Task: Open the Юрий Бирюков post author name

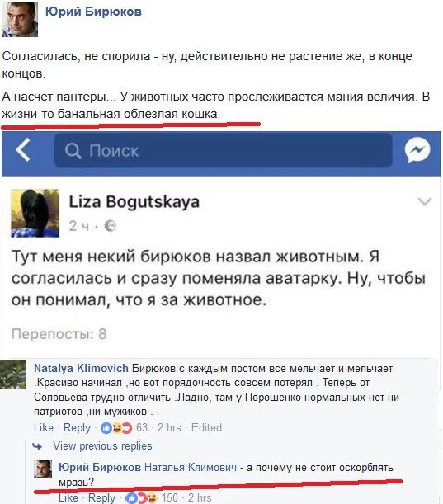Action: click(x=93, y=12)
